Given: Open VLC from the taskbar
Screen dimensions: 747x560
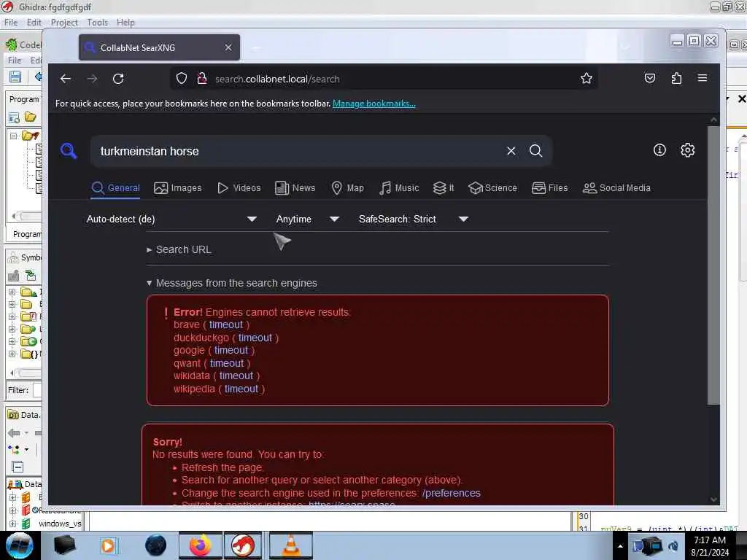Looking at the screenshot, I should (x=291, y=545).
